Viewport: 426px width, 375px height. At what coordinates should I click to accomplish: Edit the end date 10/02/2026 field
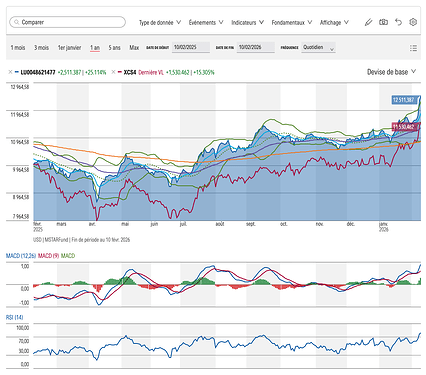[256, 47]
